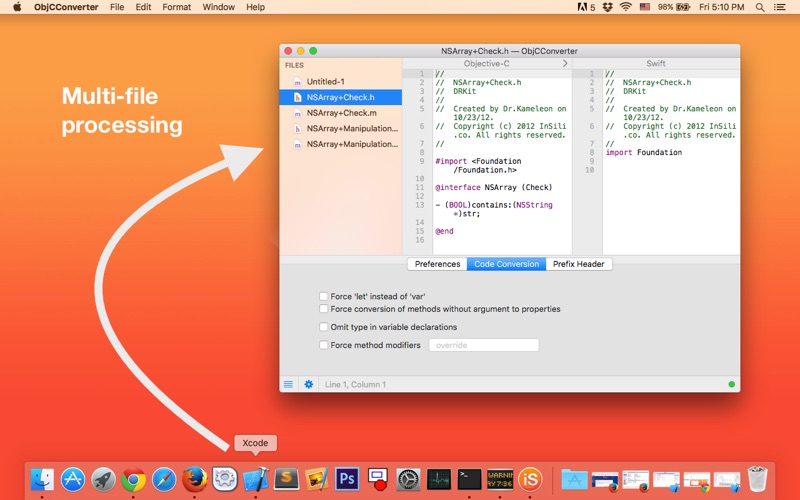Launch Launchpad rocket icon in Dock
Screen dimensions: 800x500
pos(103,480)
